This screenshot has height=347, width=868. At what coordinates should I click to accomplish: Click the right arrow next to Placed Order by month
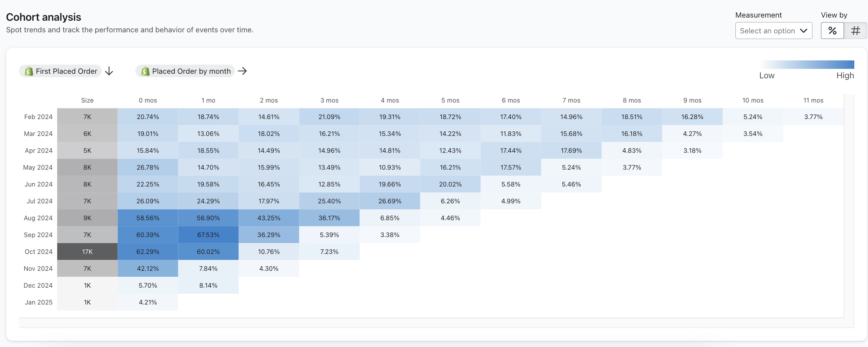click(x=242, y=71)
